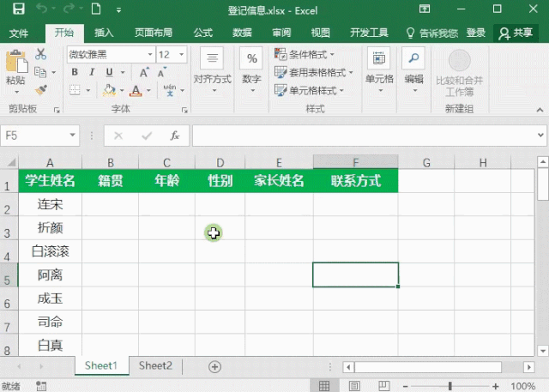Open Quick Access Toolbar customize arrow
The image size is (549, 392).
(x=118, y=10)
